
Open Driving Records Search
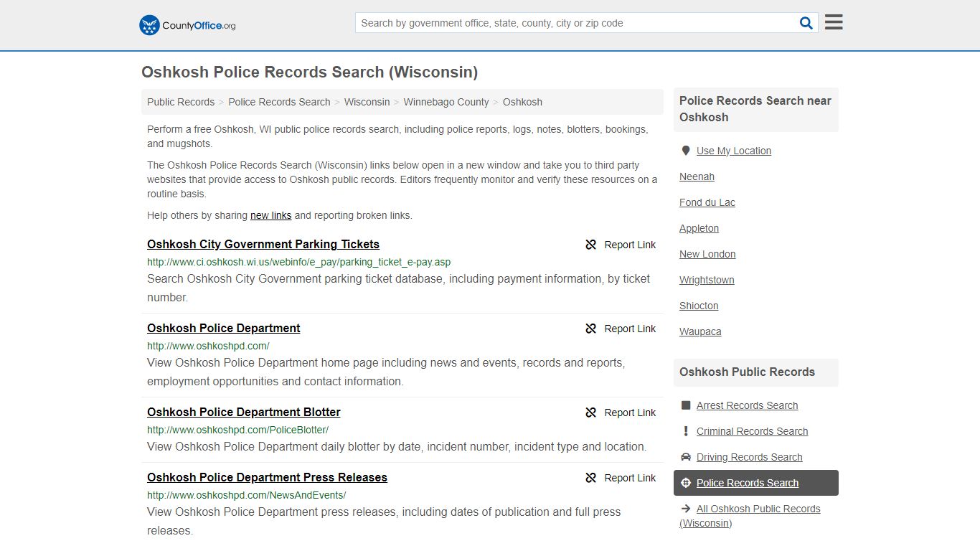coord(749,457)
